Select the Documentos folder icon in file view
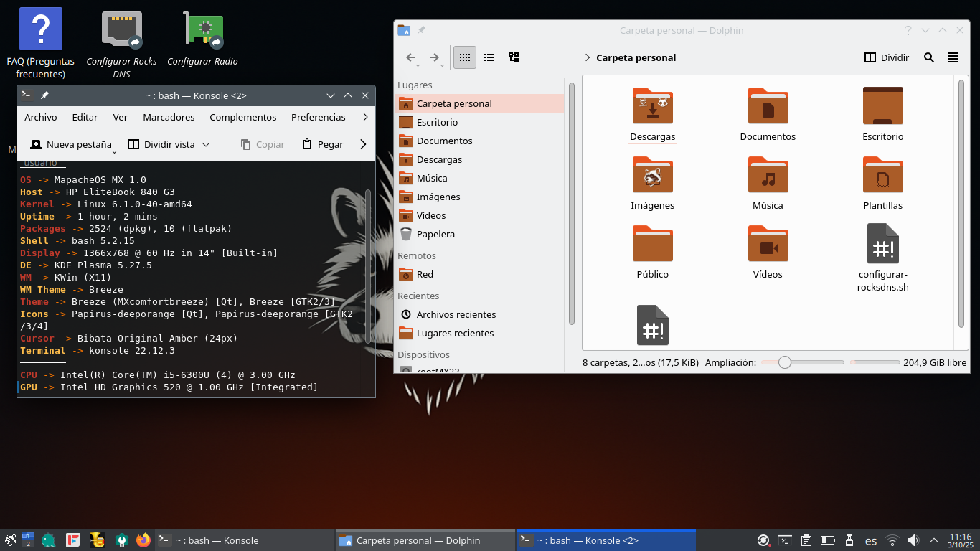Viewport: 980px width, 551px height. 768,105
